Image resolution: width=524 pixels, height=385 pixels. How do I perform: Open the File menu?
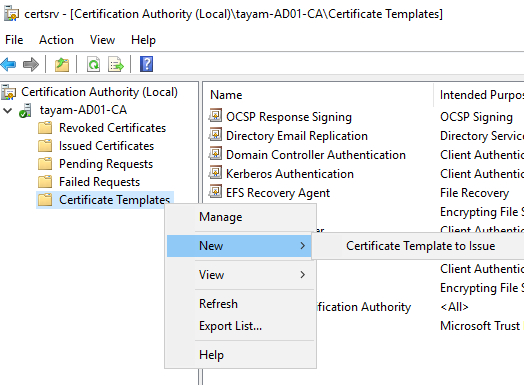point(14,40)
